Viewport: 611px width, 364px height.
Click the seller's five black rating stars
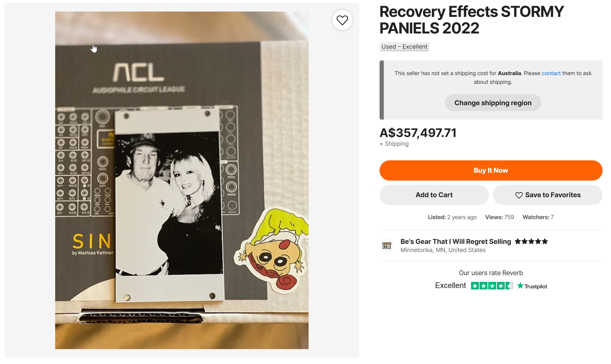pos(531,242)
